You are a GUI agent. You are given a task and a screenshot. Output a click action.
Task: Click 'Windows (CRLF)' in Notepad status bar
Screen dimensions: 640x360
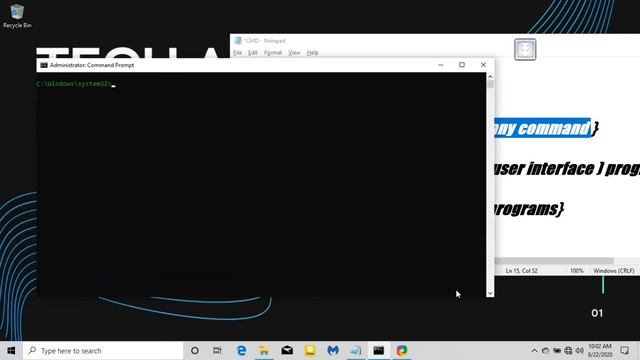tap(614, 271)
